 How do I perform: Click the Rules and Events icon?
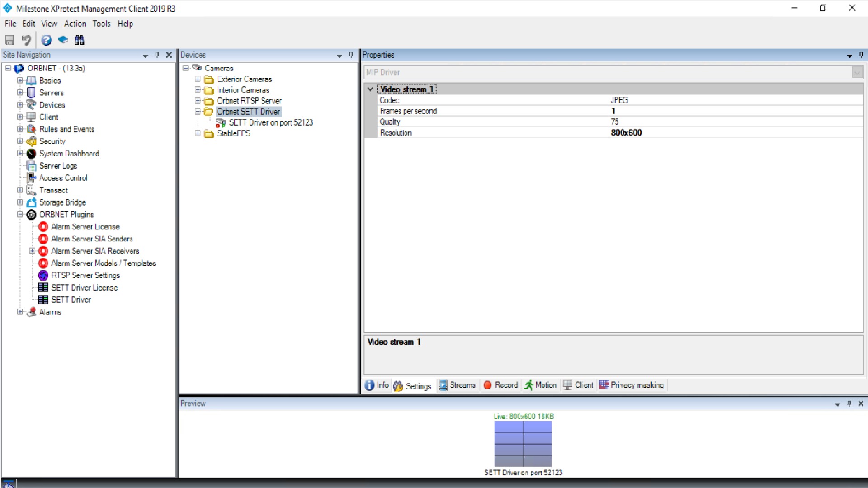pos(31,129)
